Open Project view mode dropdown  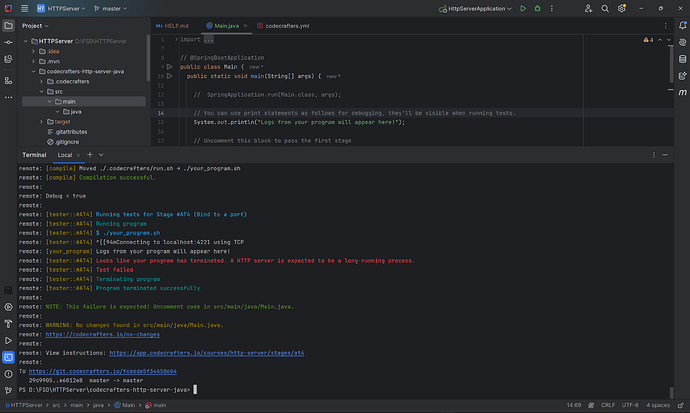tap(35, 26)
